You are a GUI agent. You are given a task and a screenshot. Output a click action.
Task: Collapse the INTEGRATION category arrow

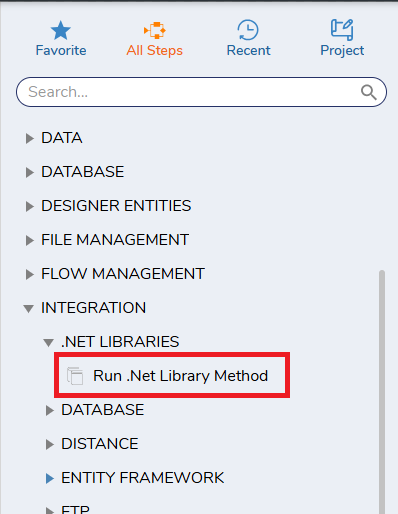tap(29, 309)
